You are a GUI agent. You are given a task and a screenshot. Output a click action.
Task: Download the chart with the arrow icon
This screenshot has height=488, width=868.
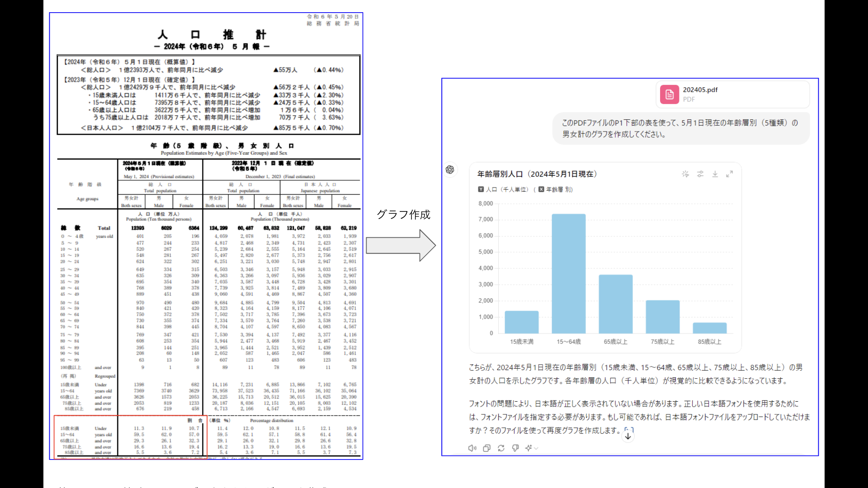(x=715, y=174)
